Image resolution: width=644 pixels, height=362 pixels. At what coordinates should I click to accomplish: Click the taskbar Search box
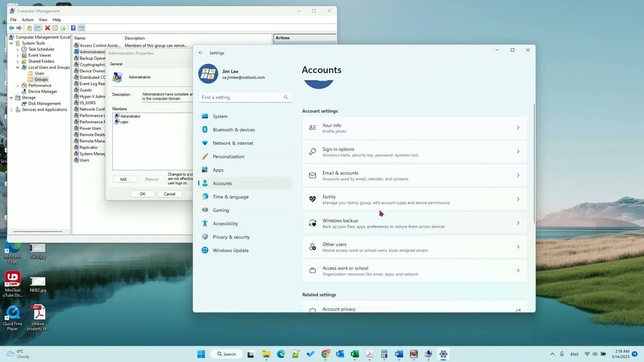point(226,354)
